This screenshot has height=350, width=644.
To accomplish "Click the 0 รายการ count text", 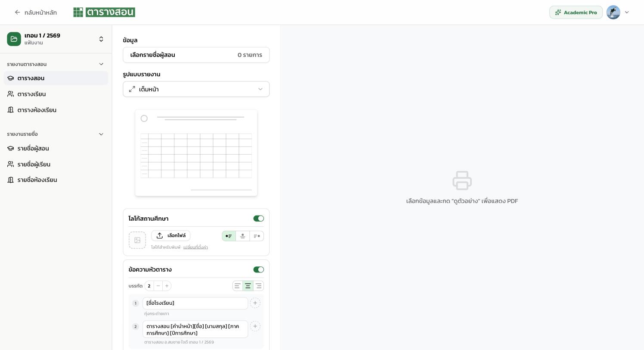I will point(250,55).
